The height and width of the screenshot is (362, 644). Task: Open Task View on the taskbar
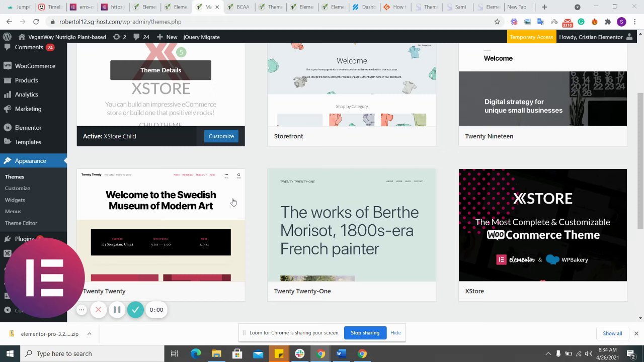point(174,353)
